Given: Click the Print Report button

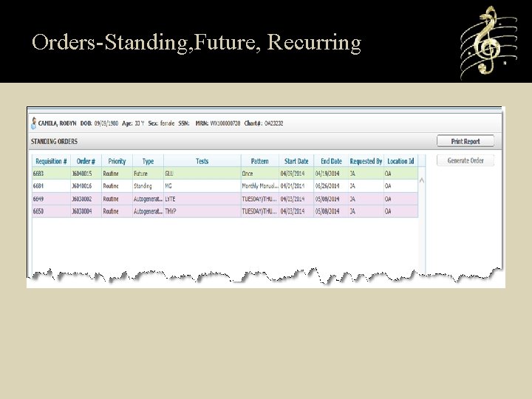Looking at the screenshot, I should (465, 141).
